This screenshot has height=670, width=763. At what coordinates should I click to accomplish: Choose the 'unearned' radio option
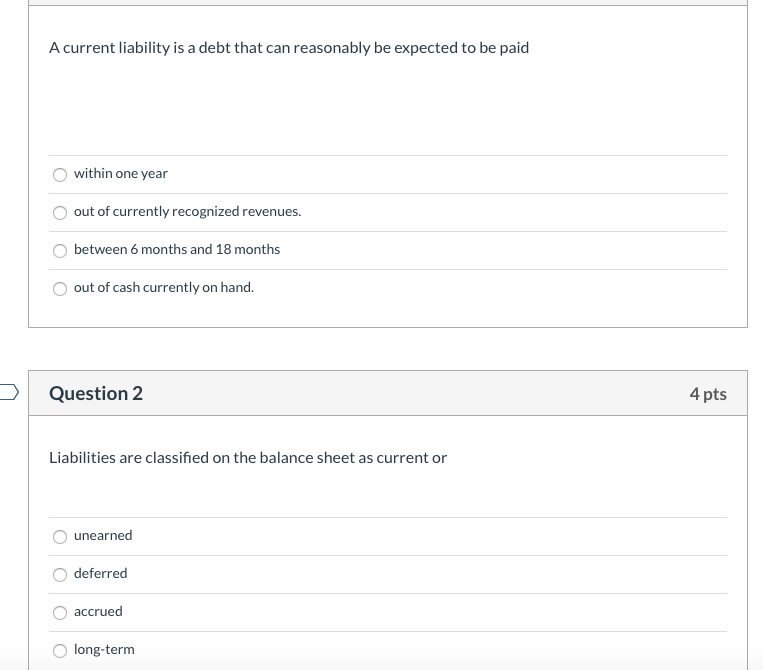[x=60, y=537]
